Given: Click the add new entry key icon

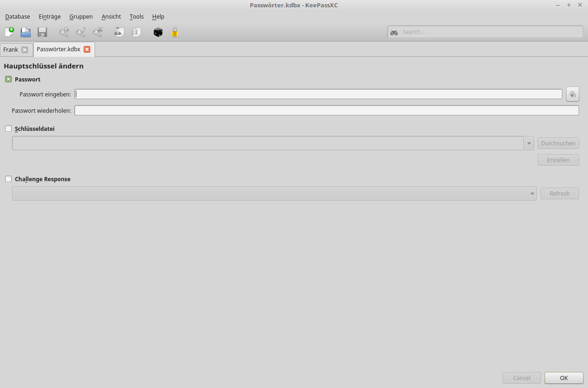Looking at the screenshot, I should [64, 32].
